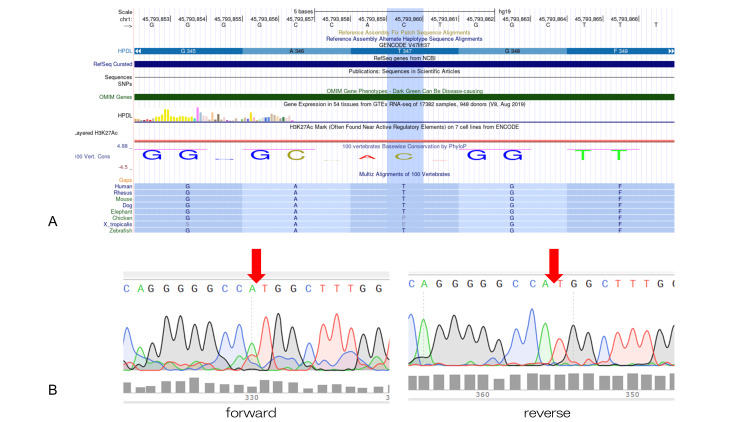The height and width of the screenshot is (422, 750).
Task: Click the 5 bases scale bar label
Action: click(303, 11)
